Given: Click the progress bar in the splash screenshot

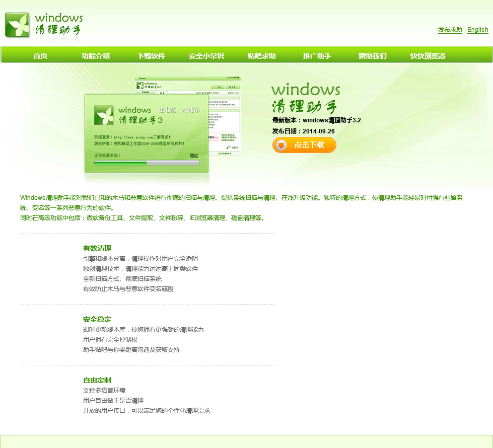Looking at the screenshot, I should tap(146, 163).
